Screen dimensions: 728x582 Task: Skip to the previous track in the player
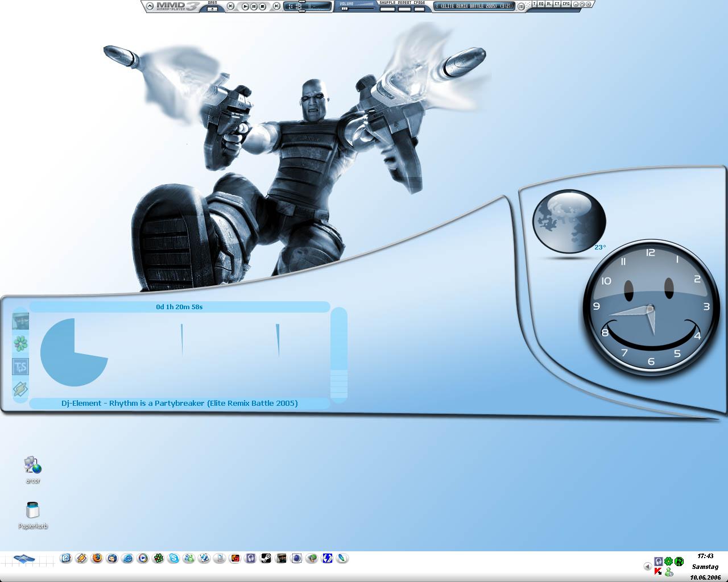230,6
